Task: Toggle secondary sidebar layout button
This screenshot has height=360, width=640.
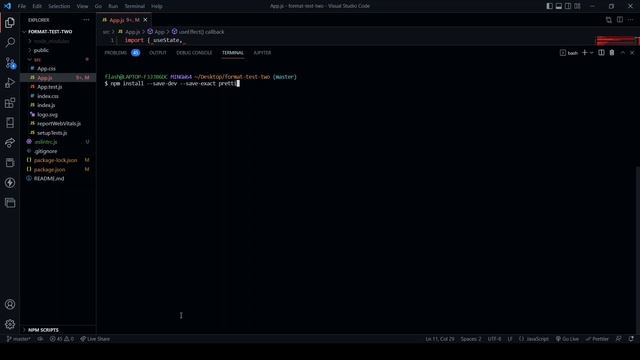Action: 568,6
